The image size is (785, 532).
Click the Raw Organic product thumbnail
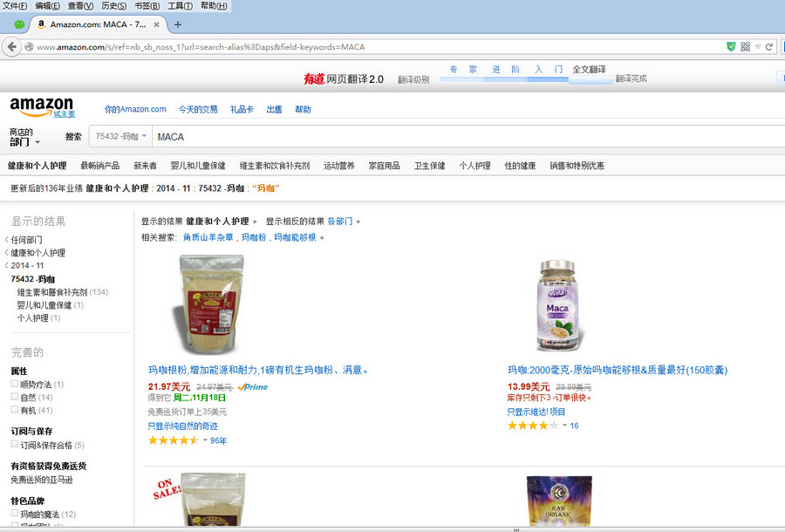(559, 501)
